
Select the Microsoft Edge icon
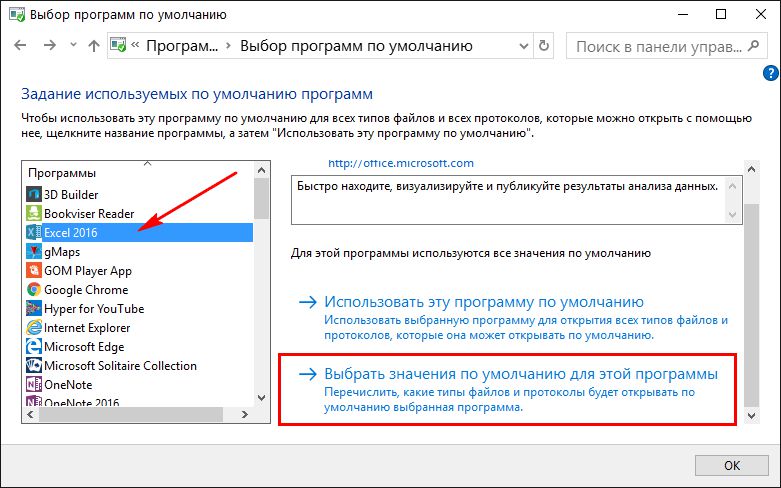tap(33, 346)
